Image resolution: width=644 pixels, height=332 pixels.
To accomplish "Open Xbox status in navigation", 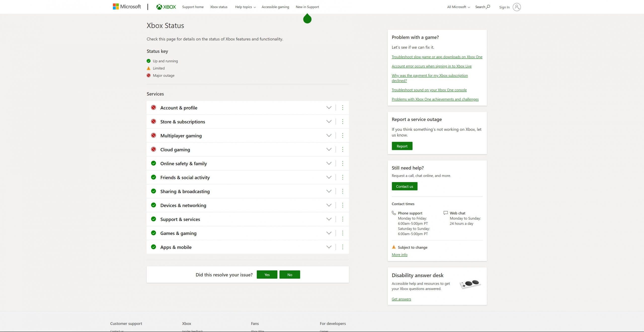I will tap(219, 7).
